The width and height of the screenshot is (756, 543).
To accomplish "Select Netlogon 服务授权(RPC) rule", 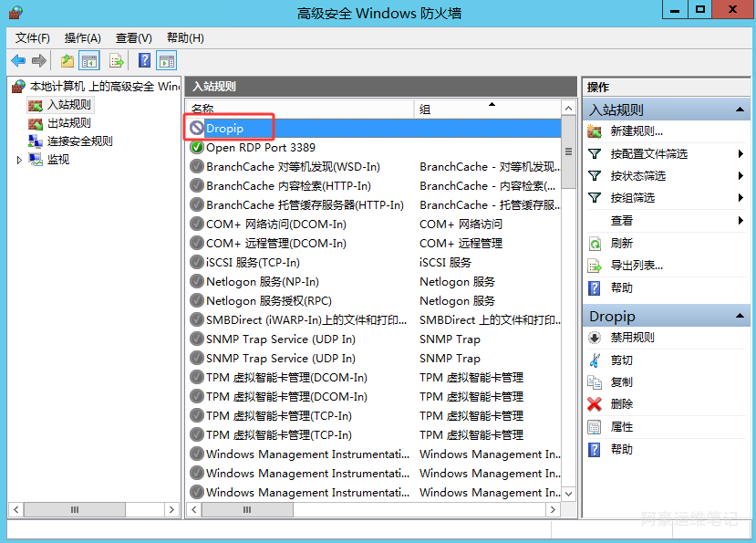I will [374, 300].
